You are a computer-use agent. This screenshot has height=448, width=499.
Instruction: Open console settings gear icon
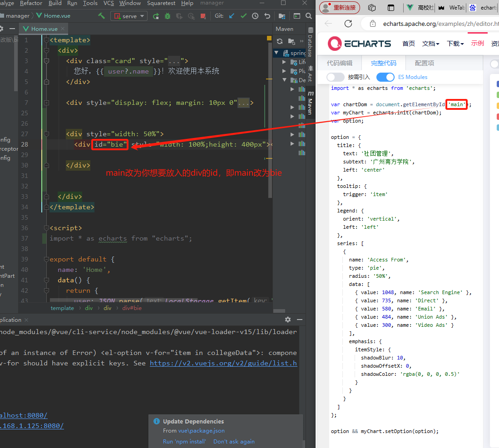[x=288, y=319]
